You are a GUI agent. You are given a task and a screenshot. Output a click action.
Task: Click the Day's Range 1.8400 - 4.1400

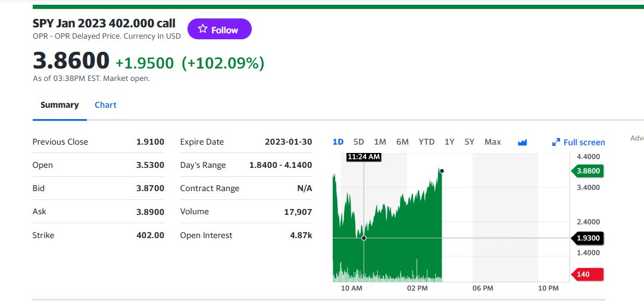tap(280, 165)
